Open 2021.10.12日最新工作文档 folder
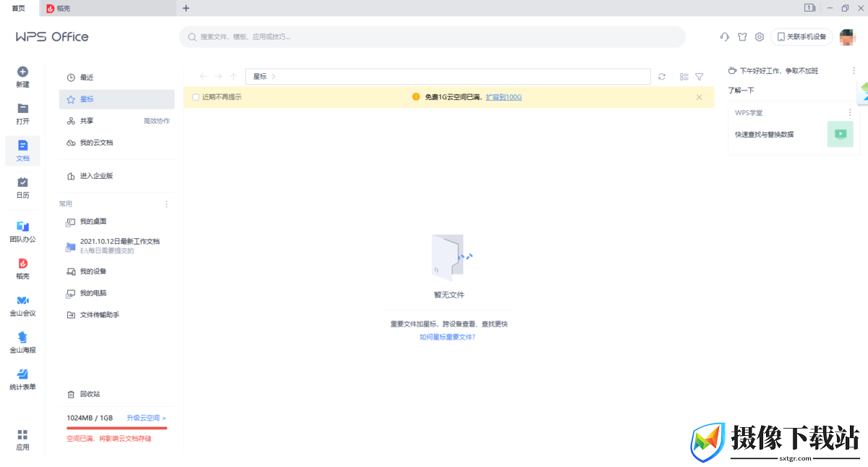Screen dimensions: 868x467 tap(116, 246)
